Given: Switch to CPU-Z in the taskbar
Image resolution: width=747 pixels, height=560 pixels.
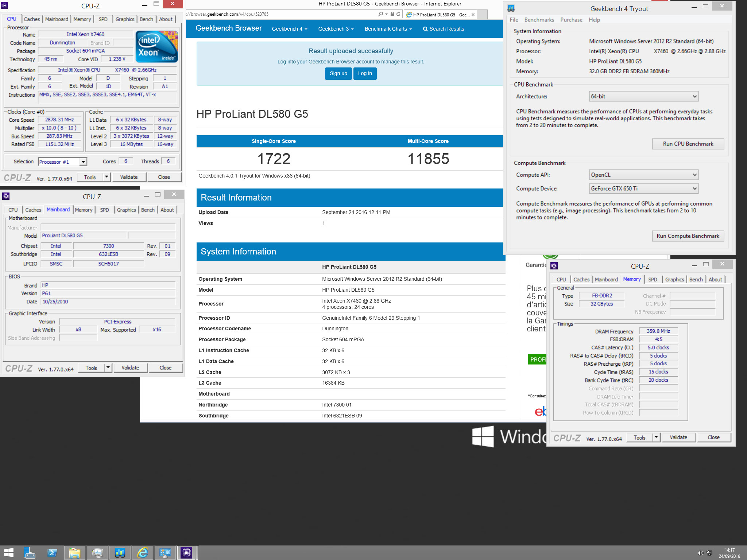Looking at the screenshot, I should pos(186,553).
